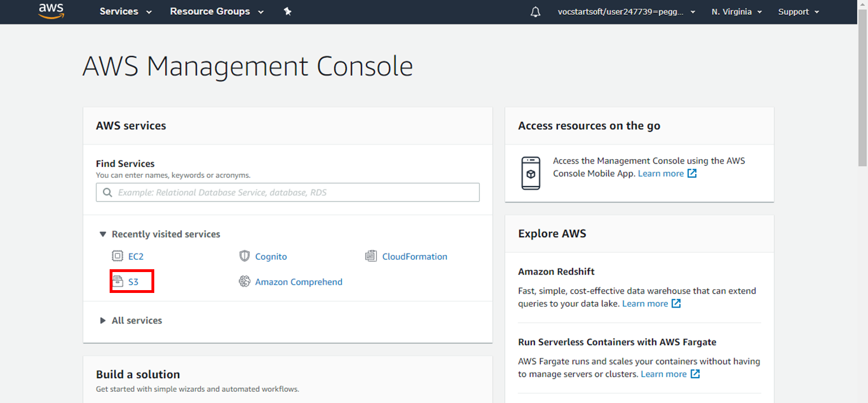Screen dimensions: 868x403
Task: Click the Cognito shield icon
Action: click(x=244, y=256)
